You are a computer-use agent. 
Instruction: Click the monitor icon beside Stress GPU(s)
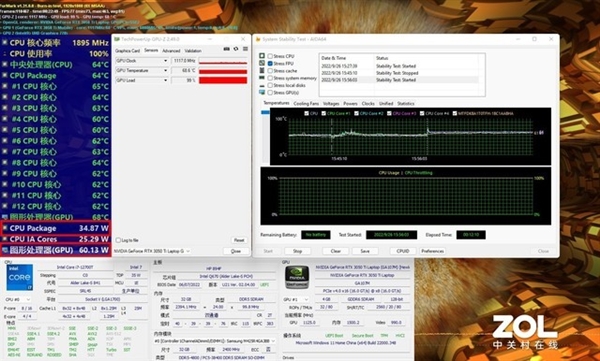coord(262,92)
